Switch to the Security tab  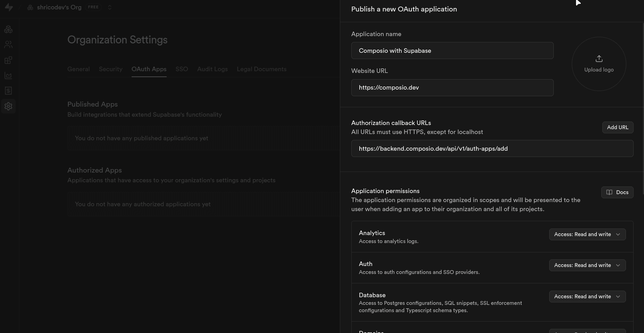click(111, 69)
